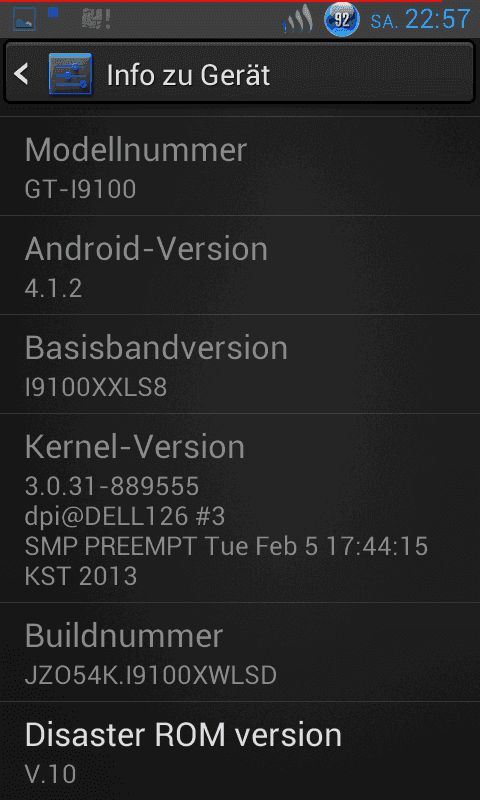Tap the back arrow in the header
Screen dimensions: 480x800
tap(21, 74)
